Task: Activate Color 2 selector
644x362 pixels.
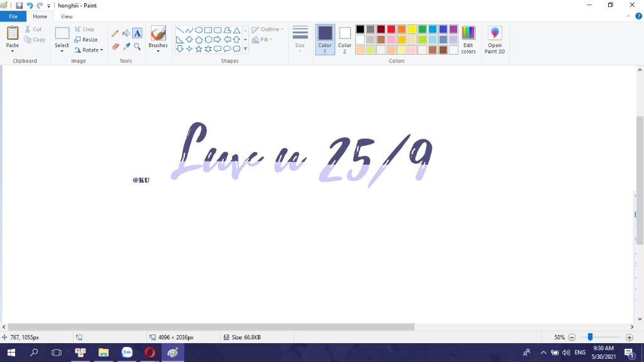Action: (345, 40)
